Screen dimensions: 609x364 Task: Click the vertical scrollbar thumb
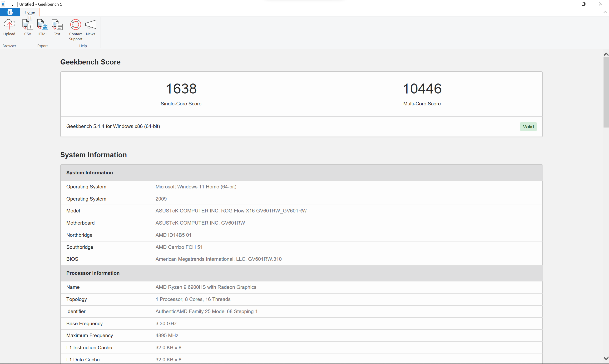point(606,93)
